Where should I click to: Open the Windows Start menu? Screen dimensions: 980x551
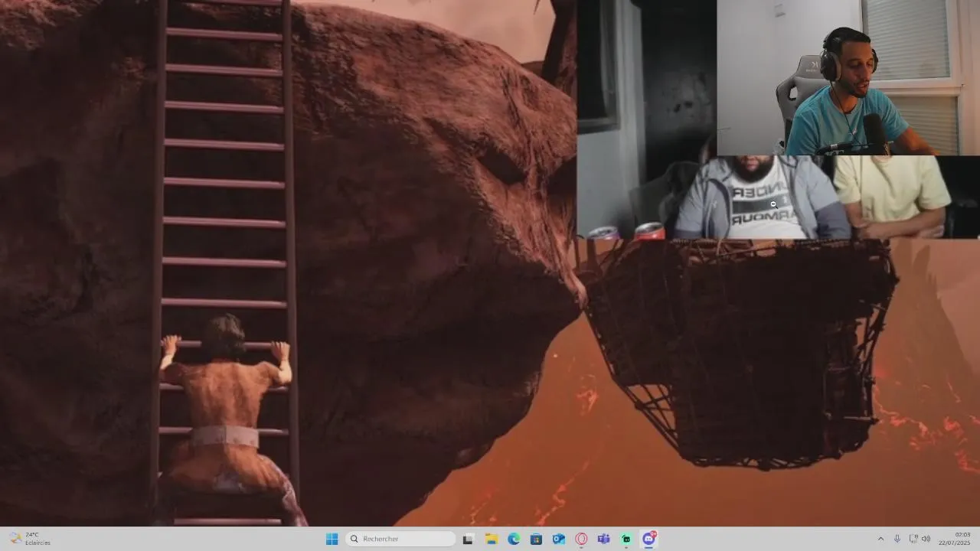332,539
